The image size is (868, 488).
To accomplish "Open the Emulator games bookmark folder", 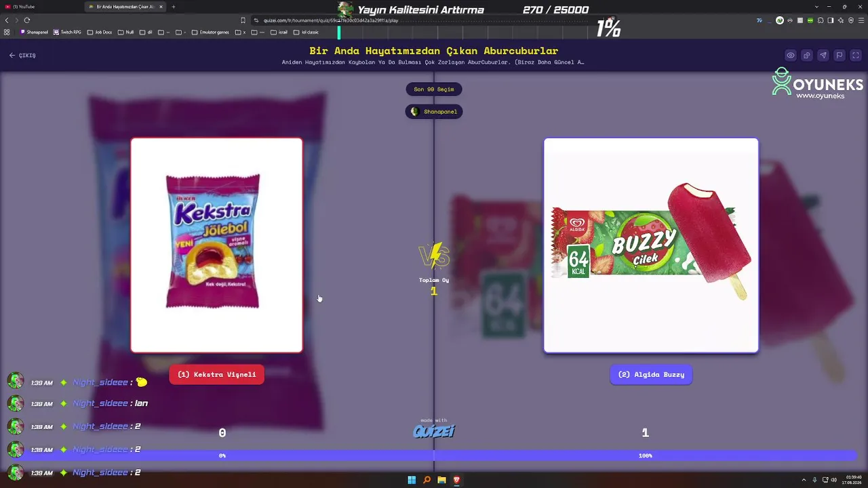I will 210,32.
